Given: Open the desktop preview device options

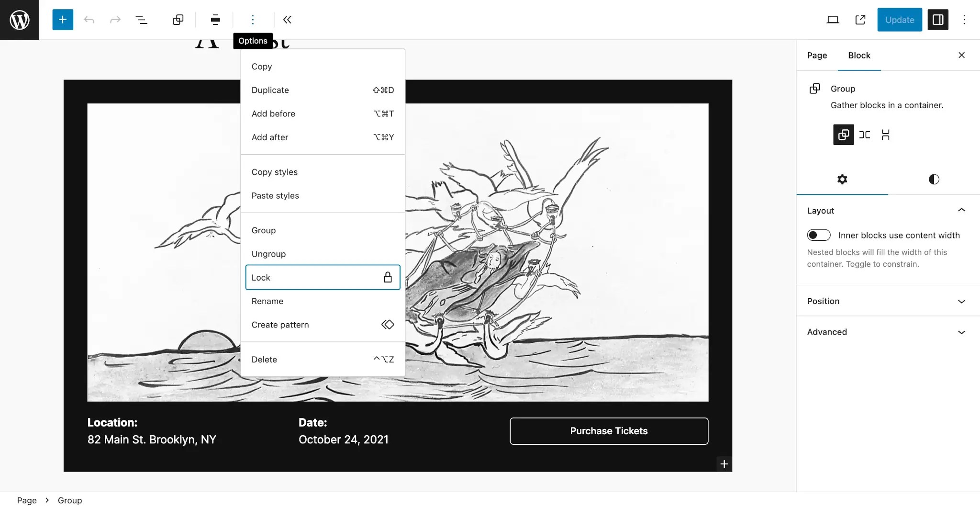Looking at the screenshot, I should point(833,20).
